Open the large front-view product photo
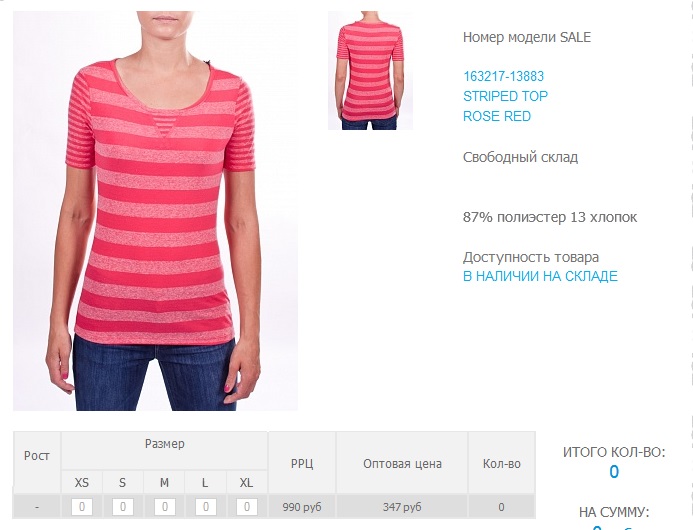693x530 pixels. [x=155, y=211]
